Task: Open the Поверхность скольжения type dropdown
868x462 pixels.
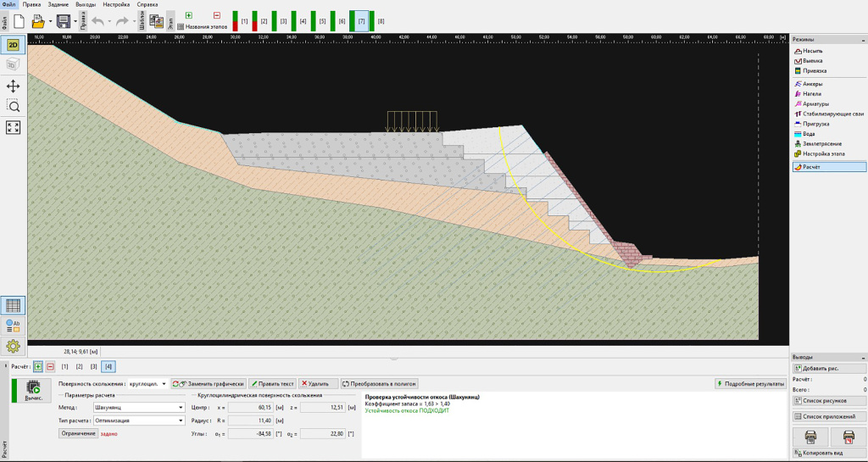Action: point(147,383)
